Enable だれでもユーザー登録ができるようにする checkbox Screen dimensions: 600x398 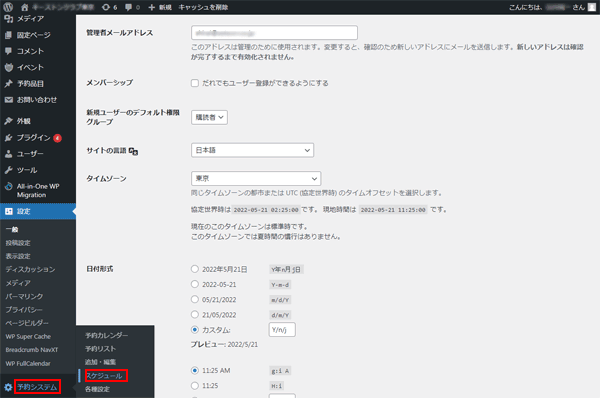coord(195,83)
